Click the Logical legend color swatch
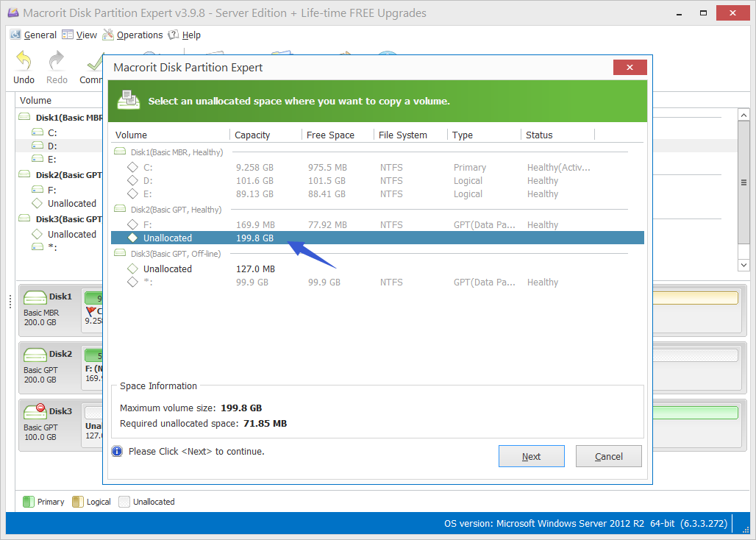 [78, 502]
